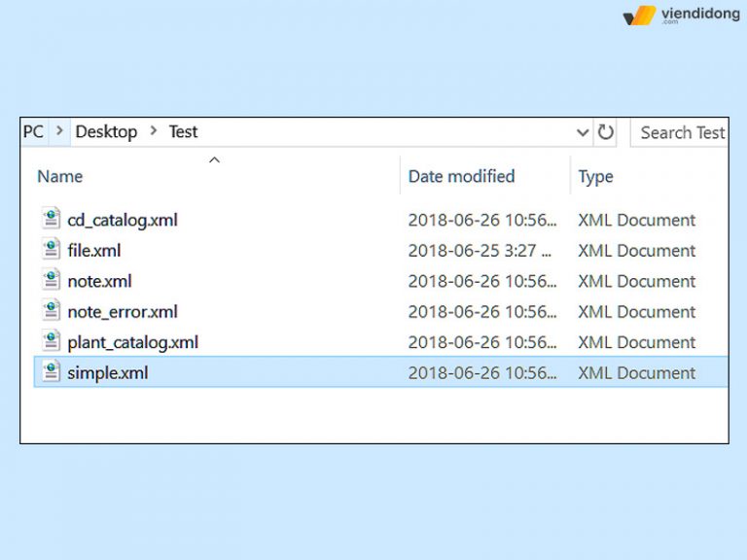Screen dimensions: 747x560
Task: Click the Test breadcrumb folder
Action: tap(183, 131)
